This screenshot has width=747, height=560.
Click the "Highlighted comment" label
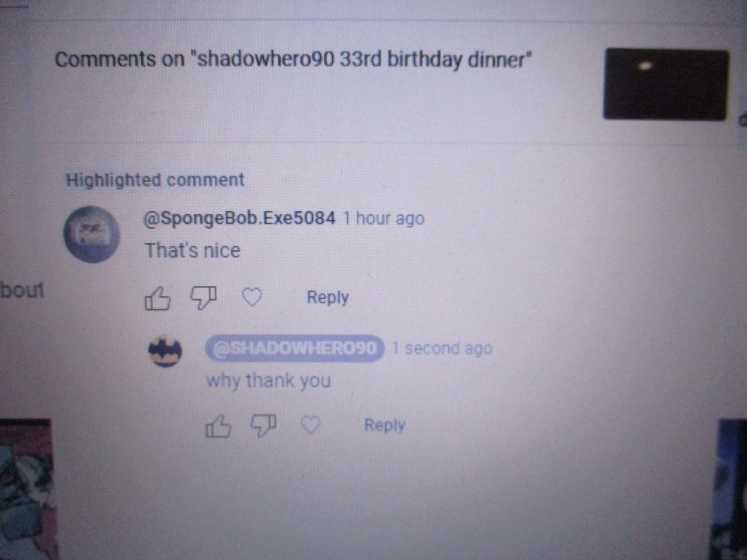(x=155, y=180)
